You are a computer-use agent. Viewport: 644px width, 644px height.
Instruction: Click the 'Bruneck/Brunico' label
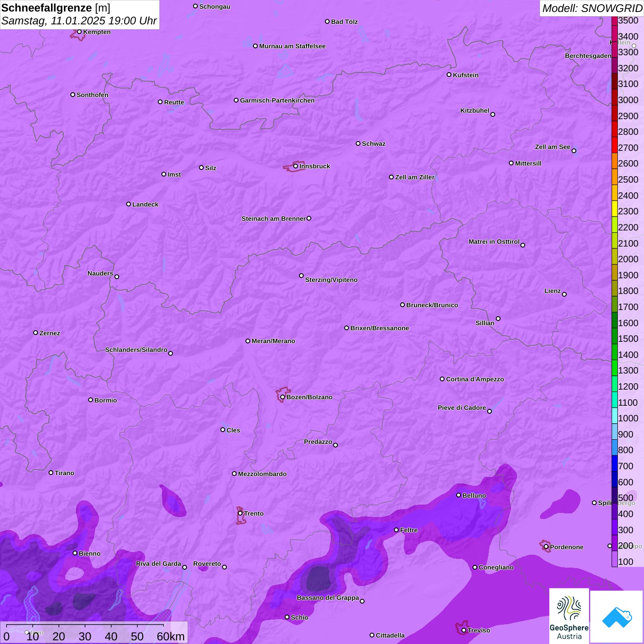(x=432, y=305)
